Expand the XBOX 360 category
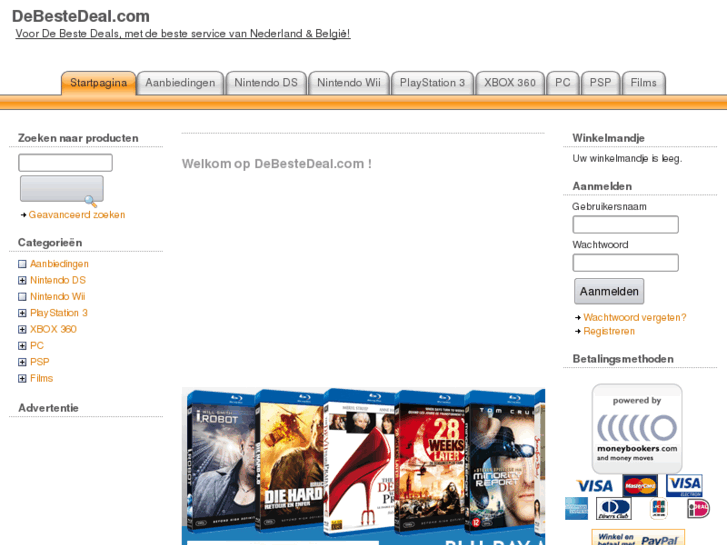The image size is (727, 545). (22, 329)
